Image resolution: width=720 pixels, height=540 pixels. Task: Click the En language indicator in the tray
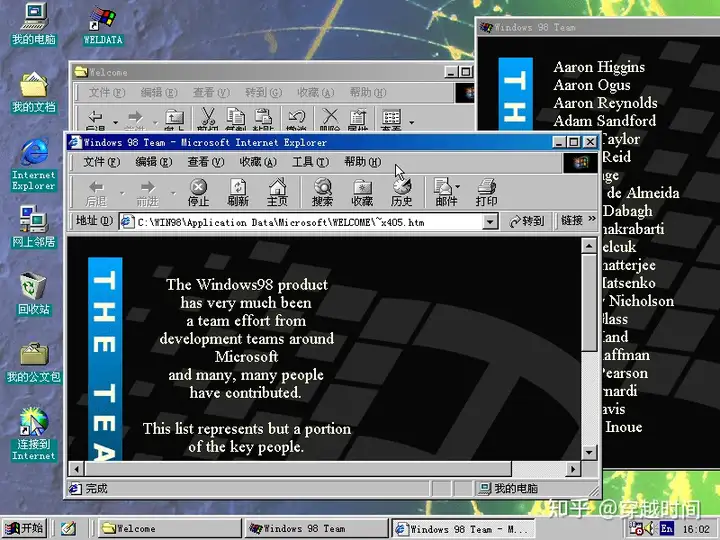pyautogui.click(x=666, y=529)
